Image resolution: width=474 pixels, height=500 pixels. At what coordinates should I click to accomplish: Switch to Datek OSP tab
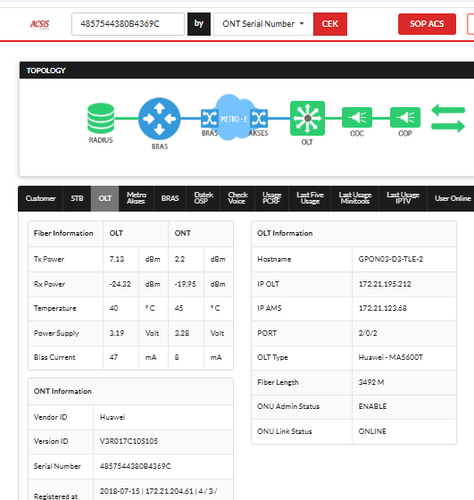(203, 198)
